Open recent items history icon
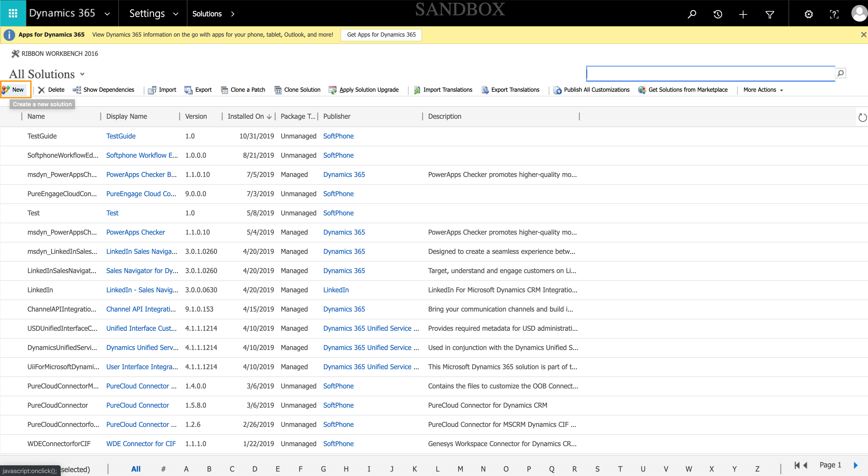Screen dimensions: 868x476 coord(718,14)
